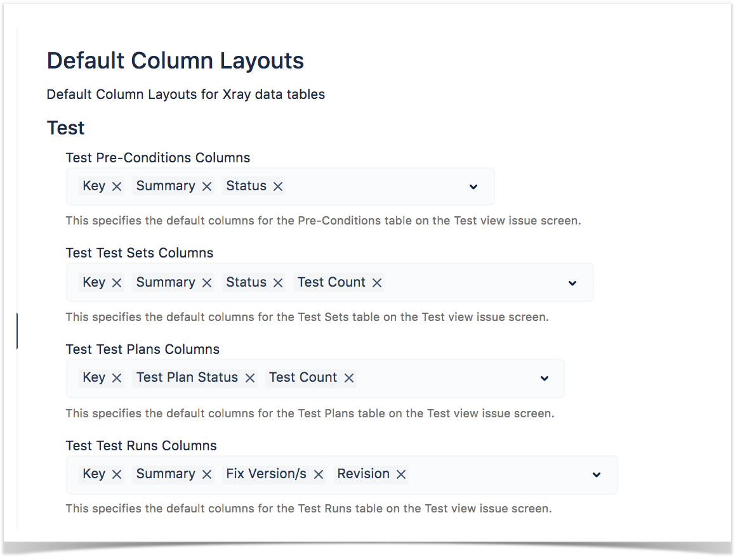Click the Test Plans table help description
Image resolution: width=740 pixels, height=560 pixels.
point(310,413)
